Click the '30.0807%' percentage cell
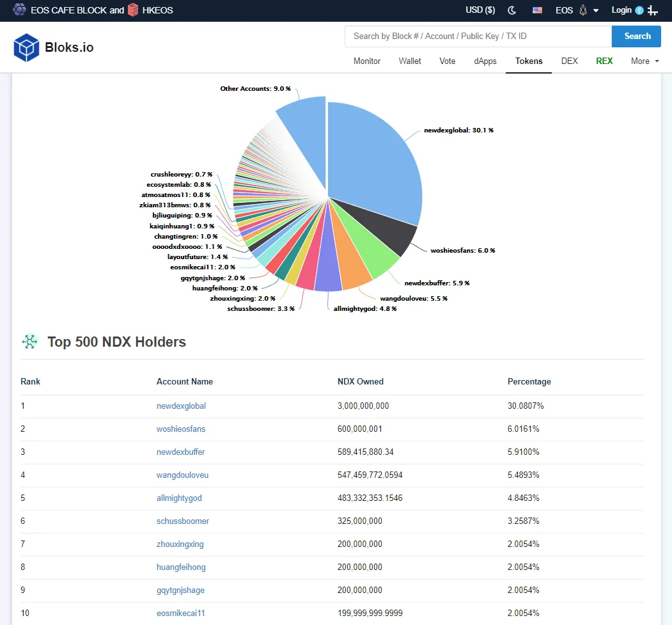This screenshot has width=672, height=625. (x=526, y=406)
